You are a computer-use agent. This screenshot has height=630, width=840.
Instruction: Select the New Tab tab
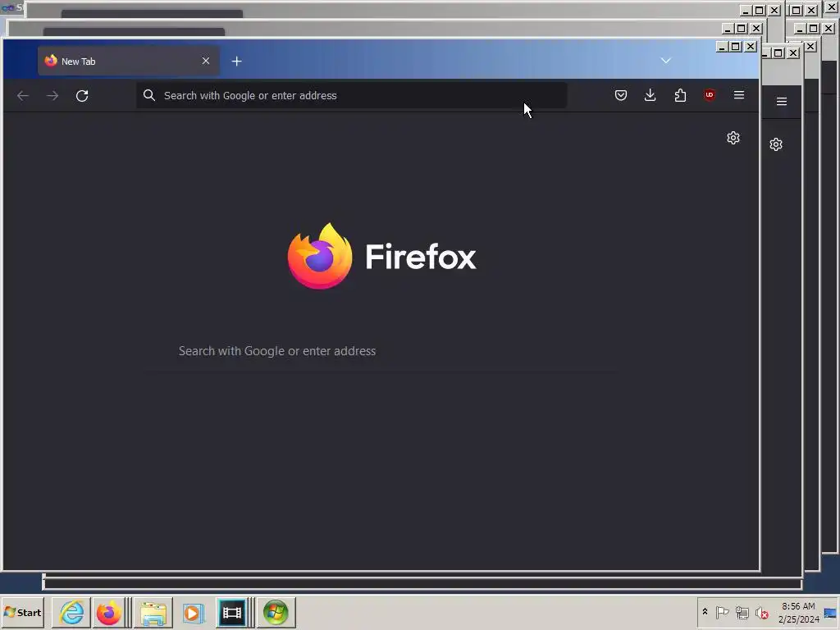point(129,61)
